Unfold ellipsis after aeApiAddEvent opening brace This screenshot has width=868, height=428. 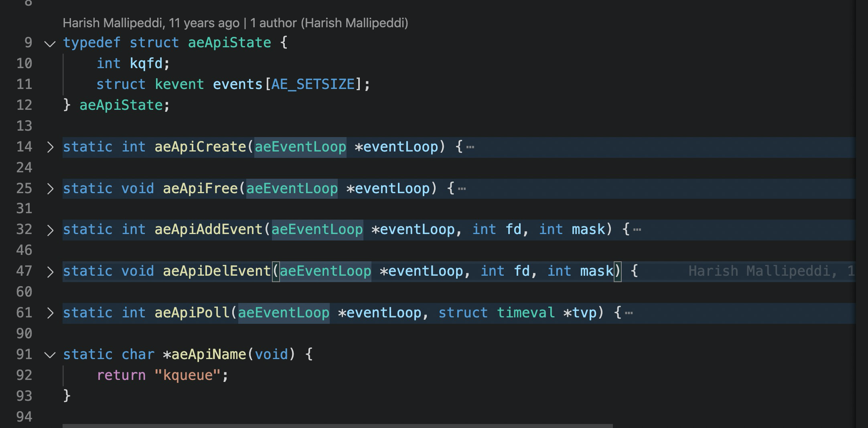(x=637, y=230)
